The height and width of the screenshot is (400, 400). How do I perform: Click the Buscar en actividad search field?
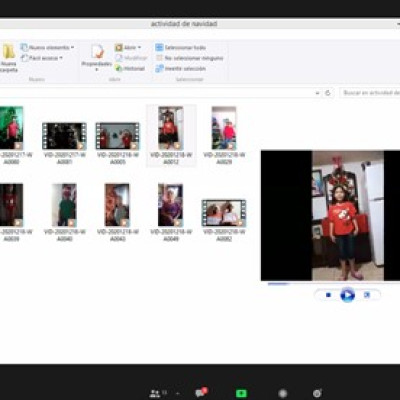point(370,93)
